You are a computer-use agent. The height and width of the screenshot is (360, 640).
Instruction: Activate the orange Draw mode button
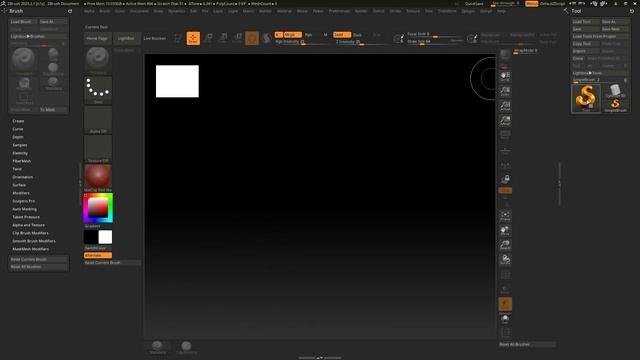pyautogui.click(x=193, y=38)
